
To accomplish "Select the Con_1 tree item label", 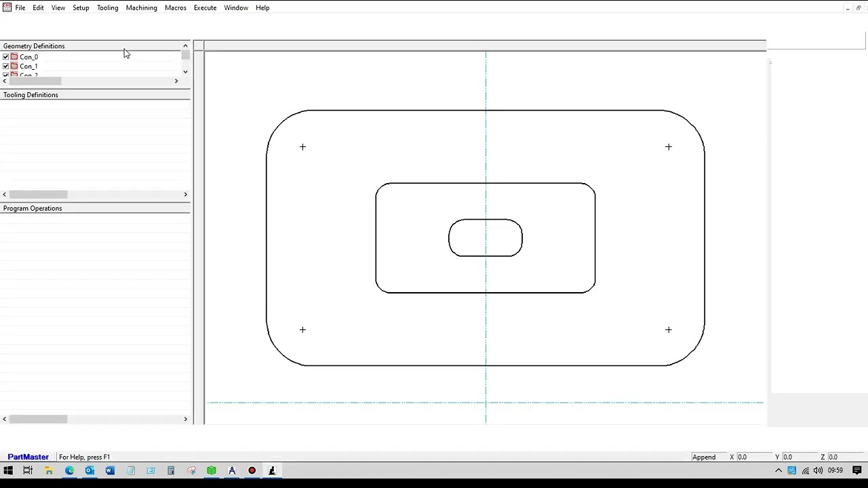I will pyautogui.click(x=28, y=66).
